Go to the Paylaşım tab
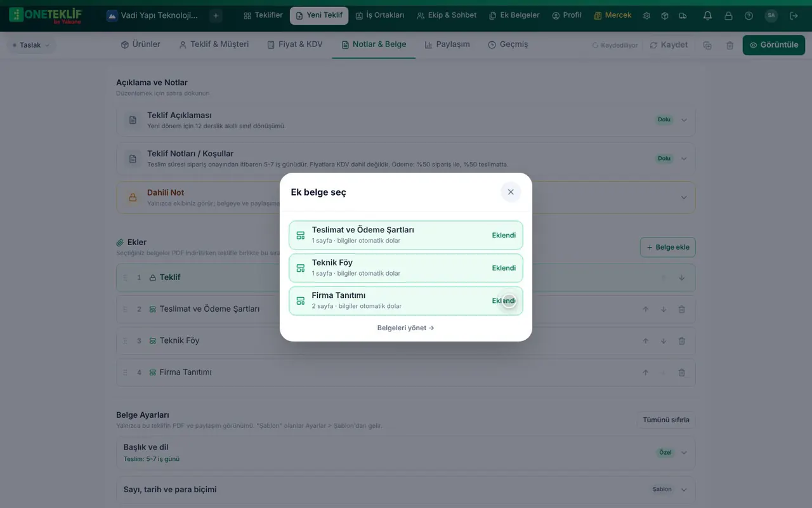The image size is (812, 508). [x=447, y=44]
